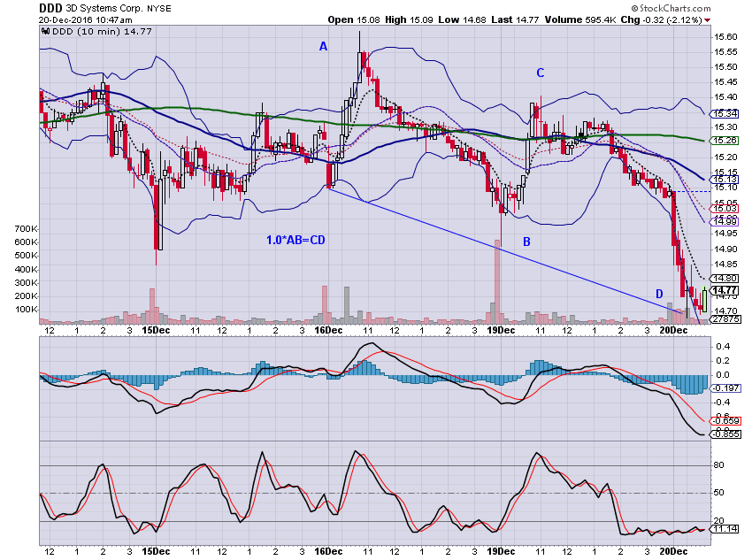
Task: Click the 14.90 price axis label
Action: (x=725, y=249)
